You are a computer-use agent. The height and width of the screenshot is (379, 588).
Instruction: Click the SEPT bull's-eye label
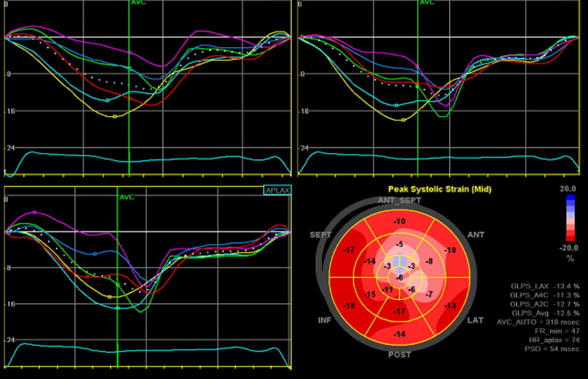coord(320,235)
